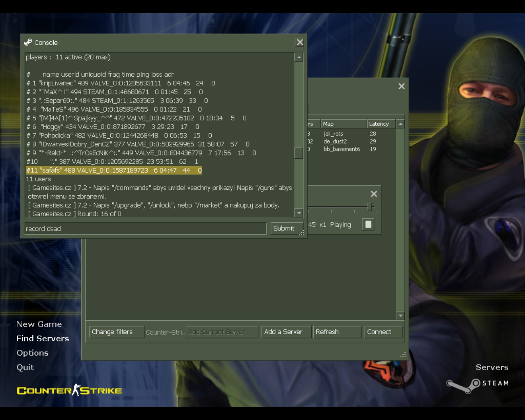Screen dimensions: 525x420
Task: Sort servers by Map column
Action: click(x=344, y=124)
